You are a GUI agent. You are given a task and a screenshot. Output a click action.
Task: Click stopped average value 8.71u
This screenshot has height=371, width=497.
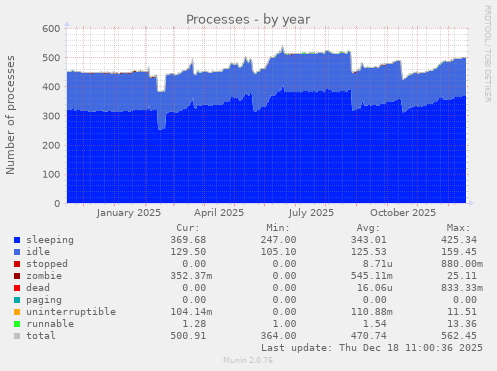pyautogui.click(x=378, y=264)
